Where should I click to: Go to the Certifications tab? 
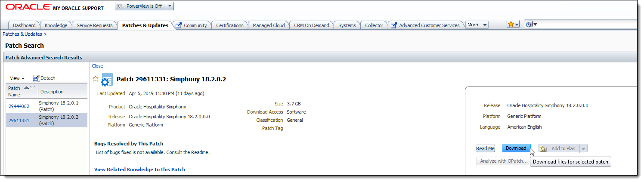tap(230, 25)
